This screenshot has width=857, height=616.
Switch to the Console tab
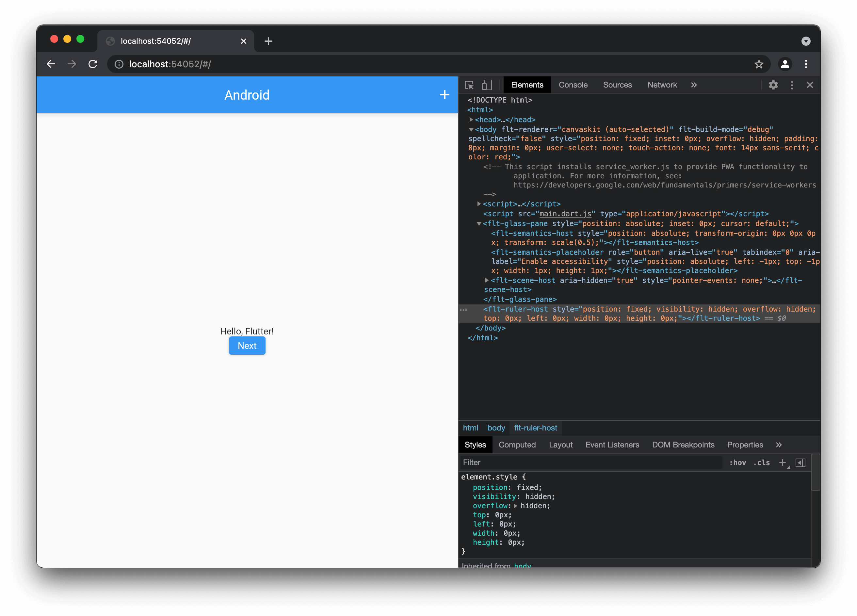click(573, 85)
